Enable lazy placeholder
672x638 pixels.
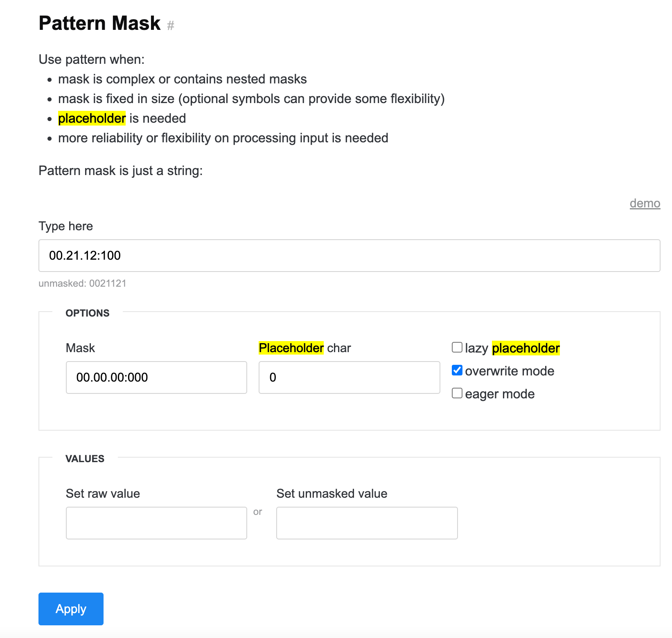[457, 347]
